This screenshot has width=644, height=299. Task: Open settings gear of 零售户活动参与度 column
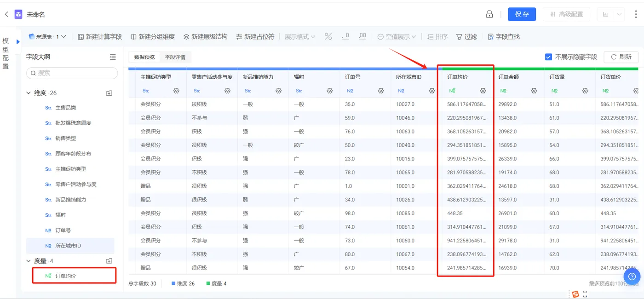[x=227, y=91]
